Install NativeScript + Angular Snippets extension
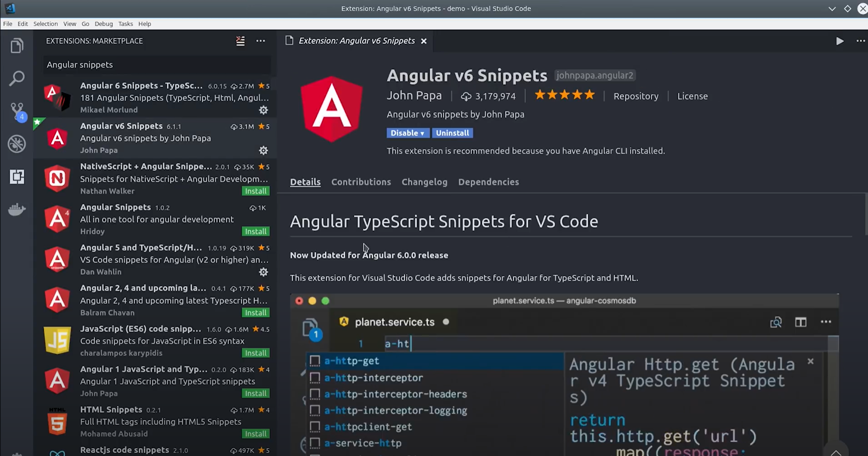 [x=256, y=191]
